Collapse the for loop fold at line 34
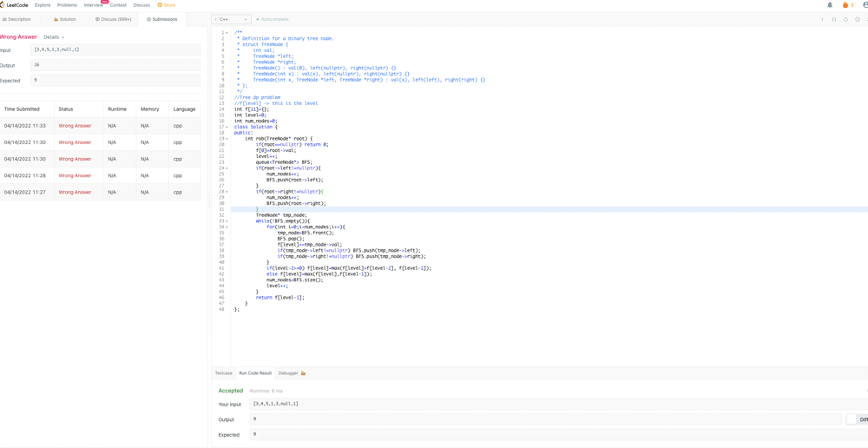868x448 pixels. (227, 227)
